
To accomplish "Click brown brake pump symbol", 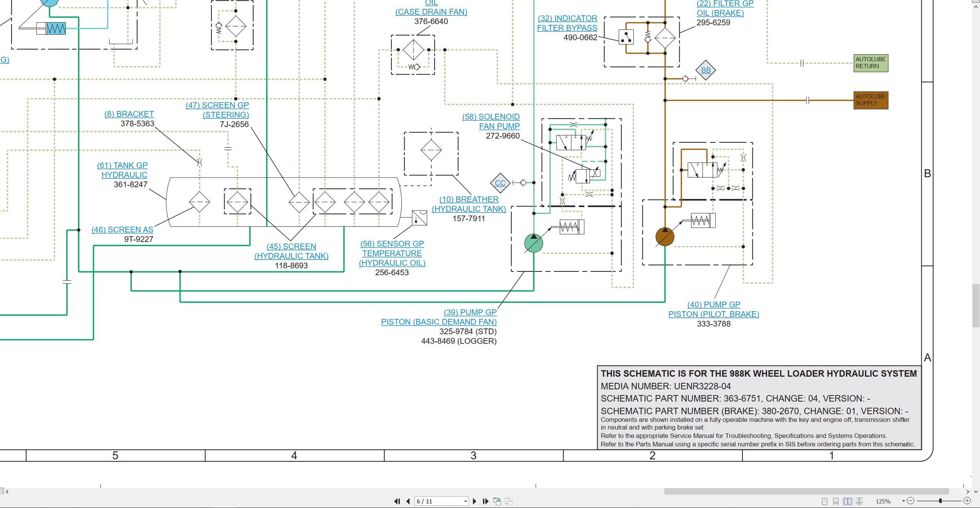I will pyautogui.click(x=665, y=237).
